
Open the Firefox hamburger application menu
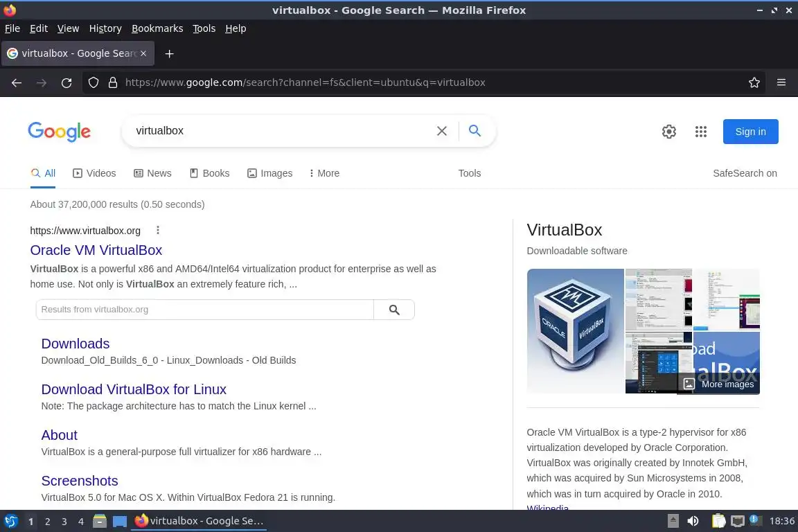point(781,82)
